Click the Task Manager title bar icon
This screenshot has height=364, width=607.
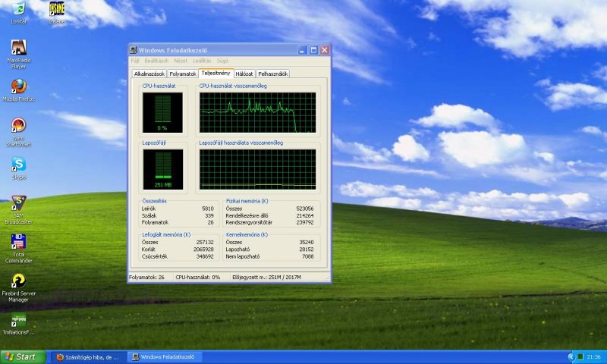click(x=134, y=50)
